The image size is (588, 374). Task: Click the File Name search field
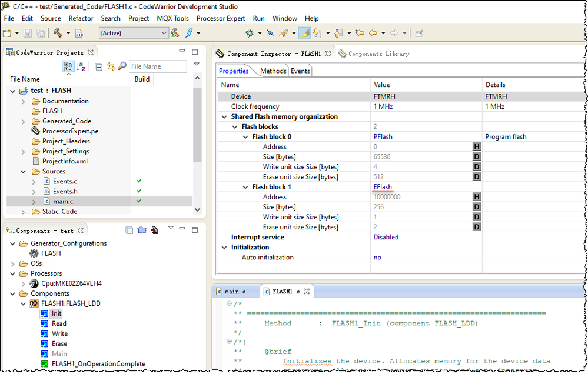157,67
